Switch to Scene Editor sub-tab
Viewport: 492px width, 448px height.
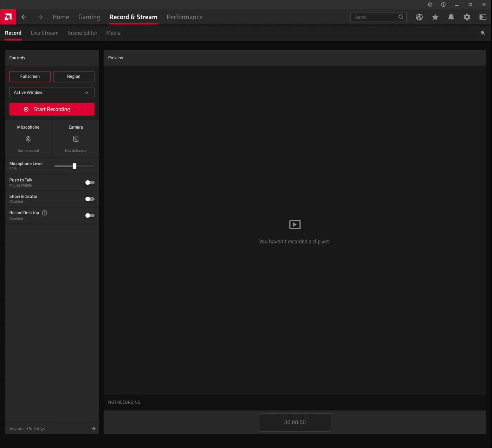[83, 33]
